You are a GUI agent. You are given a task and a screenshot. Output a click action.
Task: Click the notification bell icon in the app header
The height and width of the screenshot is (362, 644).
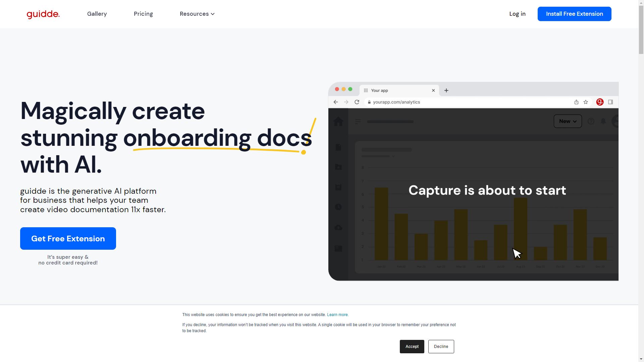(603, 121)
